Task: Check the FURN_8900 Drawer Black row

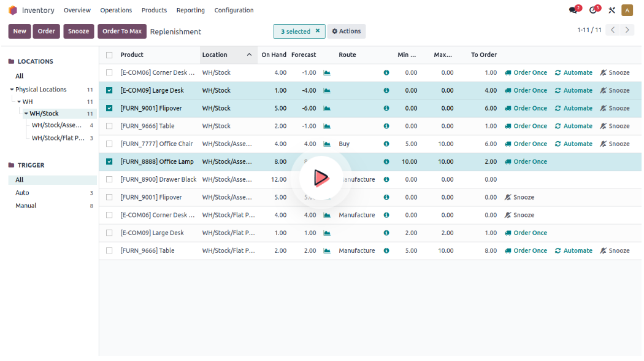Action: (x=109, y=180)
